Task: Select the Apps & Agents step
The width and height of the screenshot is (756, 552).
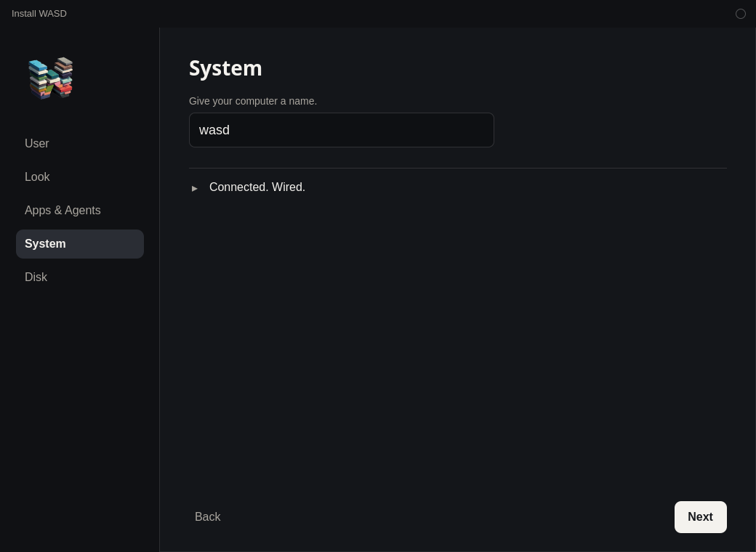Action: pyautogui.click(x=80, y=211)
